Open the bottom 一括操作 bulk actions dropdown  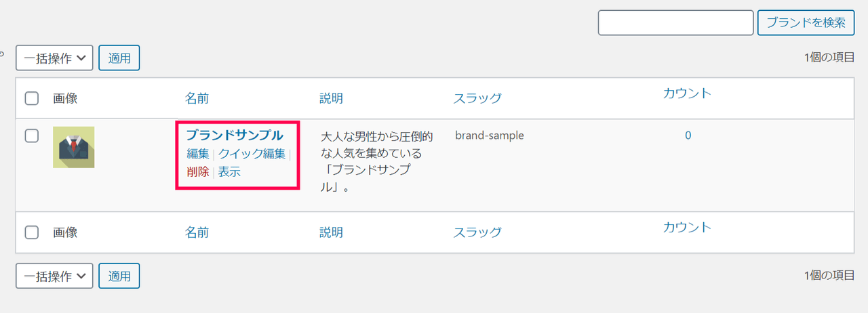[x=54, y=276]
